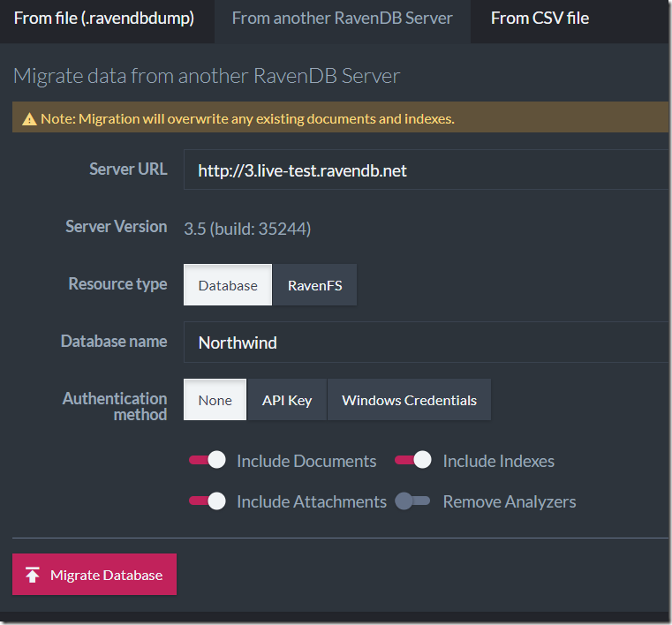Turn off Include Attachments switch
This screenshot has height=625, width=672.
tap(208, 501)
